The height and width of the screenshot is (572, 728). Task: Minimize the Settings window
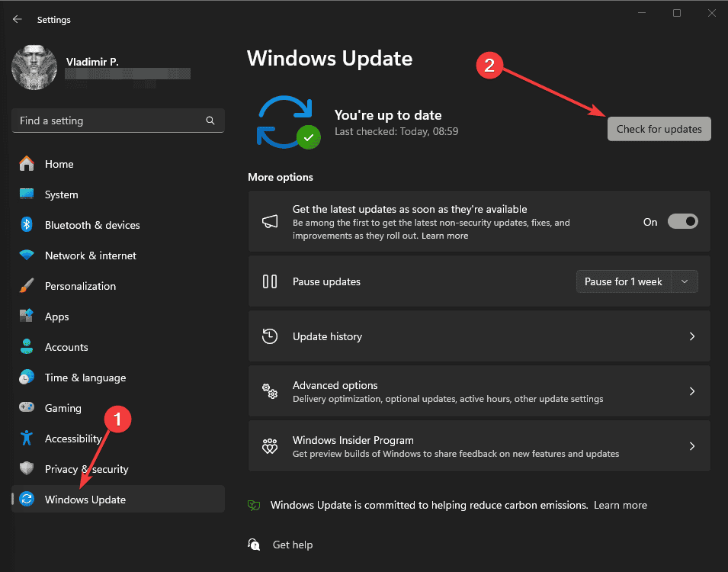coord(642,13)
